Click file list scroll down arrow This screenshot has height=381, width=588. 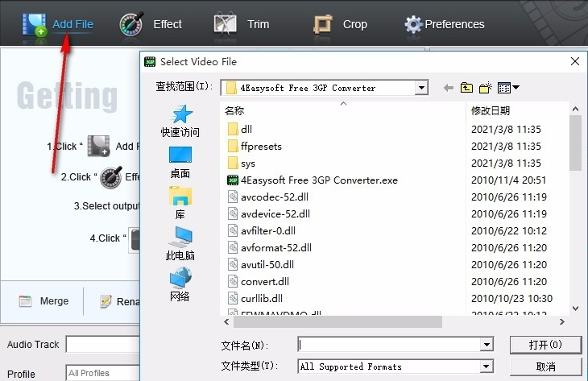point(575,309)
